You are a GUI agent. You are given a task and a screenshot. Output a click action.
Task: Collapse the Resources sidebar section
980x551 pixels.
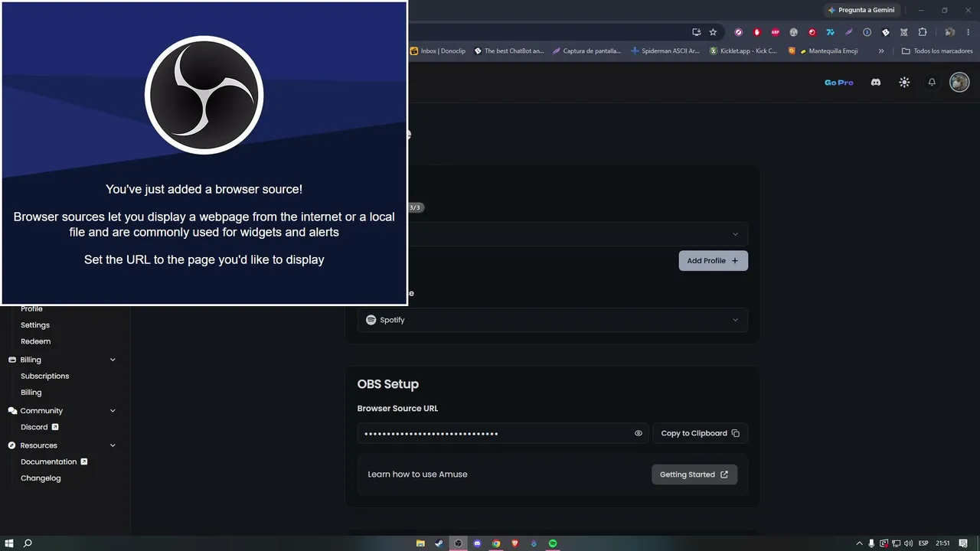click(x=113, y=445)
